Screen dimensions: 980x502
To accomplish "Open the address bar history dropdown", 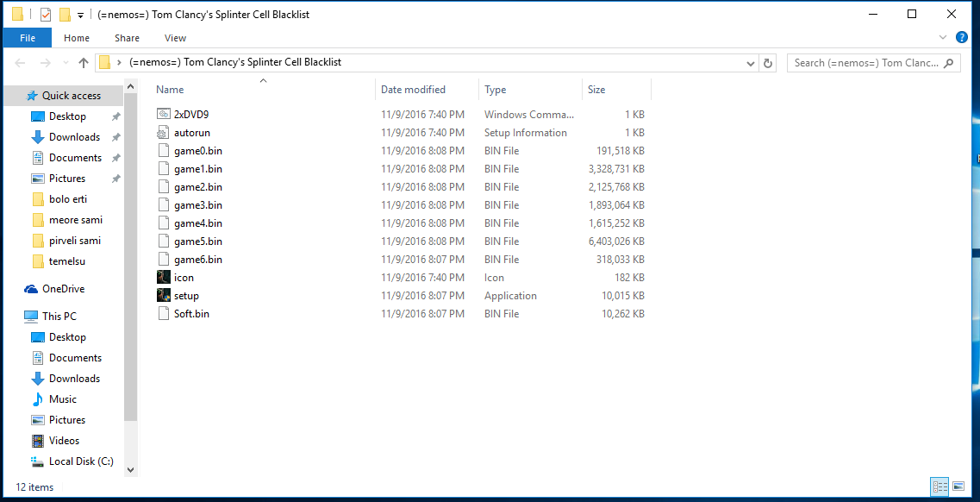I will [x=751, y=62].
